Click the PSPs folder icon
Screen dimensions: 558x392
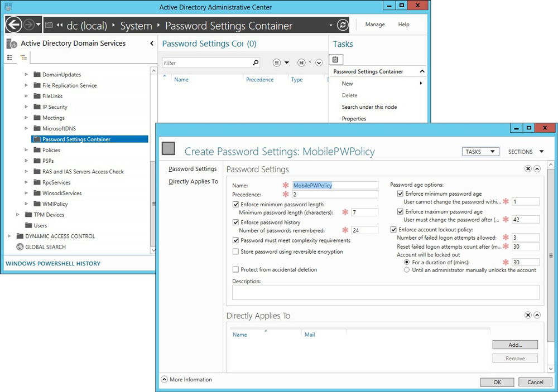(x=37, y=161)
